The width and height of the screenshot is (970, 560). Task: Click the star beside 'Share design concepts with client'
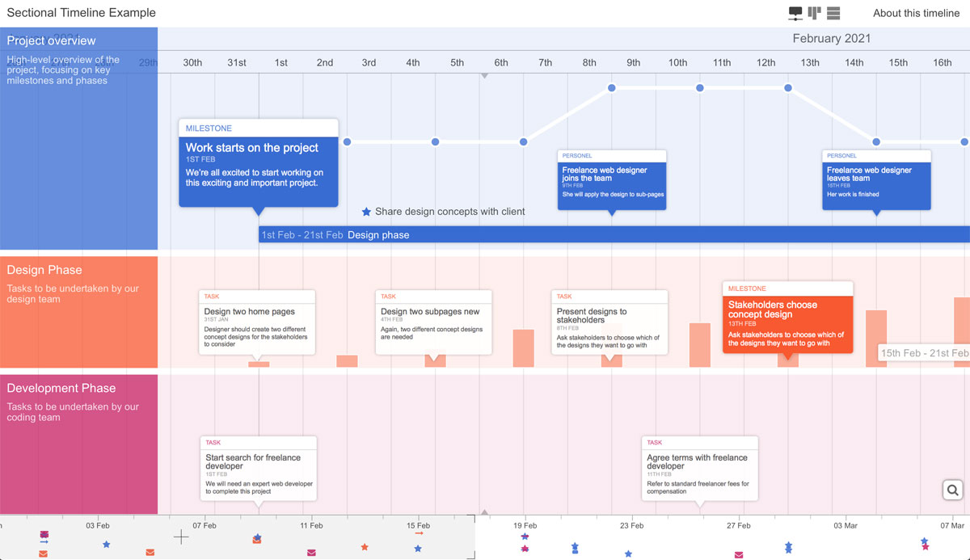365,212
